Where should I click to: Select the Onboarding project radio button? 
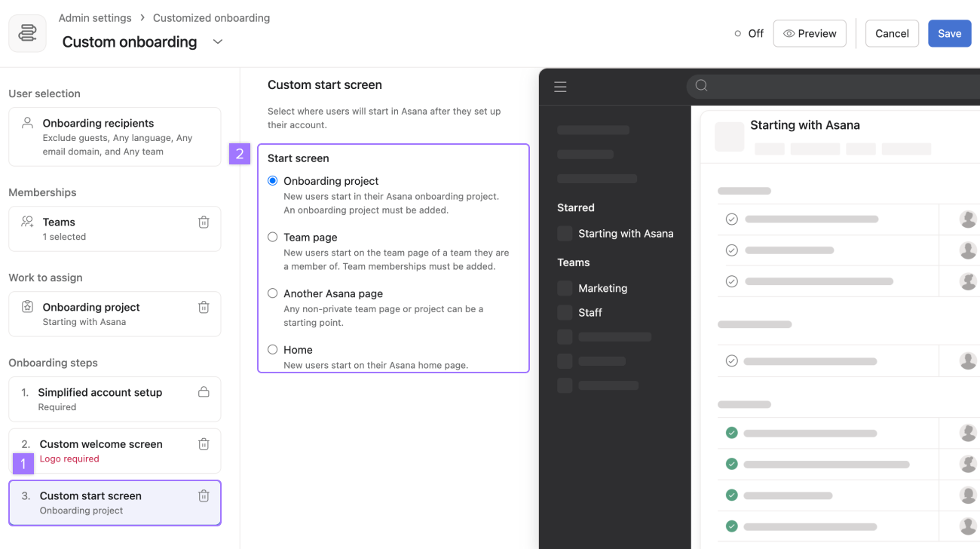pos(273,181)
